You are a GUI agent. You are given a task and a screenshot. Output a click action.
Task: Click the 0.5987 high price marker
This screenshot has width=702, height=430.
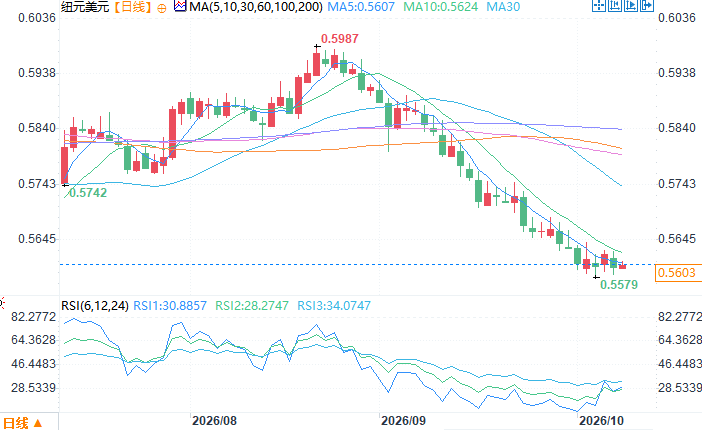click(x=340, y=39)
